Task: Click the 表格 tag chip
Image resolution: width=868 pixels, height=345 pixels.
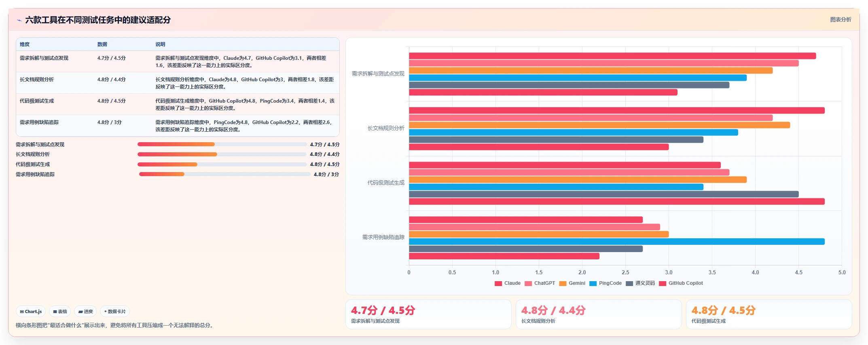Action: tap(60, 311)
